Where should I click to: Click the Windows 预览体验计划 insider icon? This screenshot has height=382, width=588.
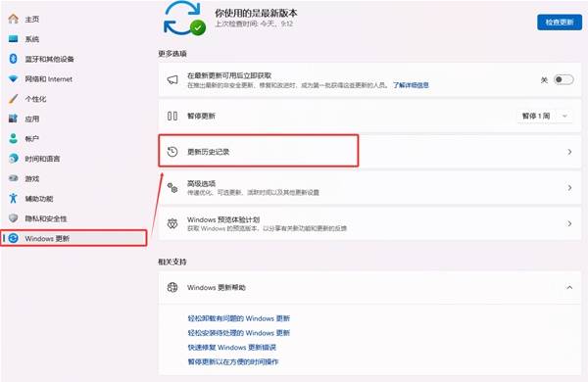tap(172, 223)
